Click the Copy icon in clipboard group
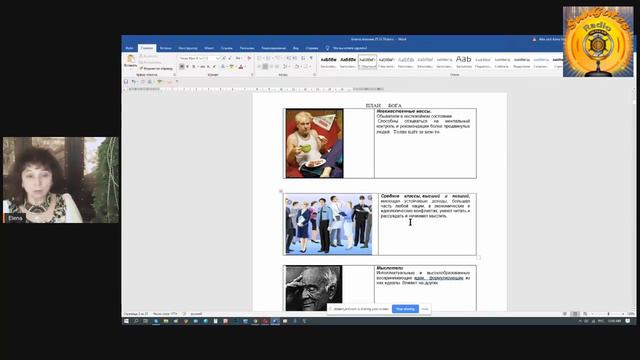 pyautogui.click(x=141, y=62)
